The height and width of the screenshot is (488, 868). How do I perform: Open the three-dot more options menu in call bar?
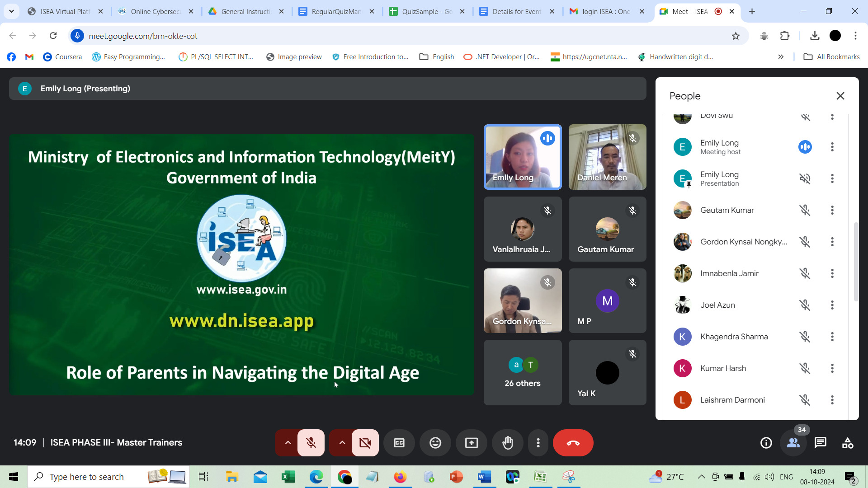pyautogui.click(x=538, y=443)
